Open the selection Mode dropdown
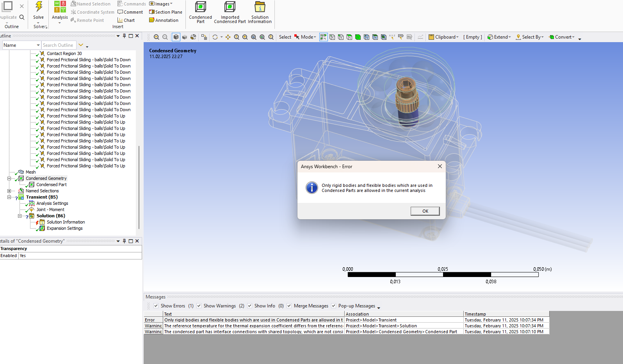This screenshot has height=364, width=623. (305, 37)
